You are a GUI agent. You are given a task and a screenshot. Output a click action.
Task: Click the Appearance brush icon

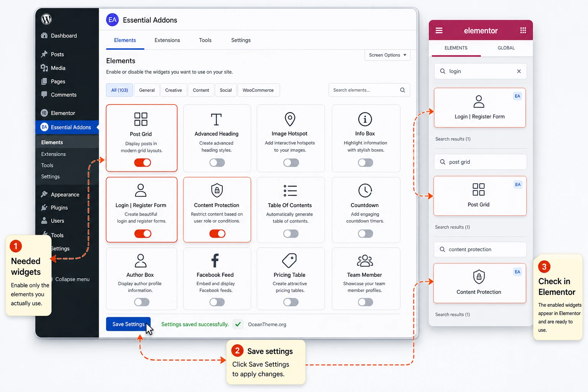(x=44, y=194)
